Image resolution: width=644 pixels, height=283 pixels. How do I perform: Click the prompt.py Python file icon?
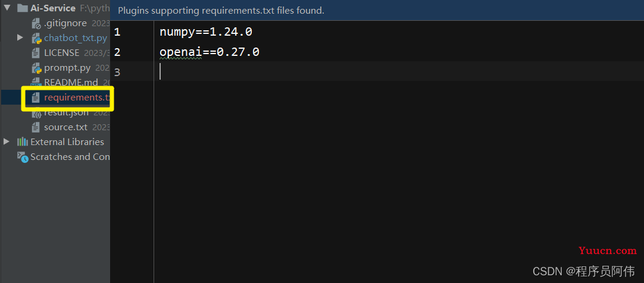tap(36, 68)
